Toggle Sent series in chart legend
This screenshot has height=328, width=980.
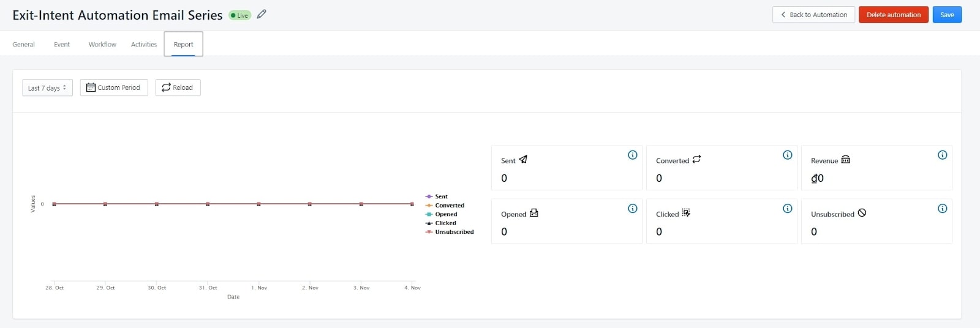pyautogui.click(x=440, y=196)
